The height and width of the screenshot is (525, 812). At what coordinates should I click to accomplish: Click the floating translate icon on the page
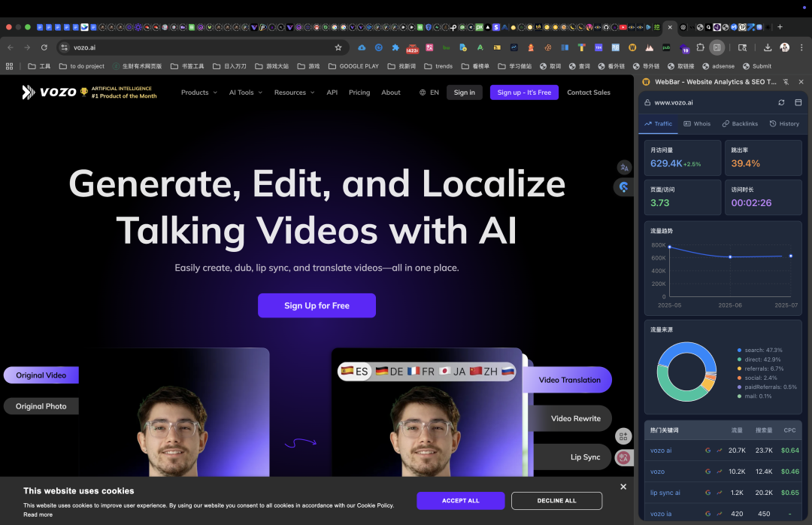[624, 168]
